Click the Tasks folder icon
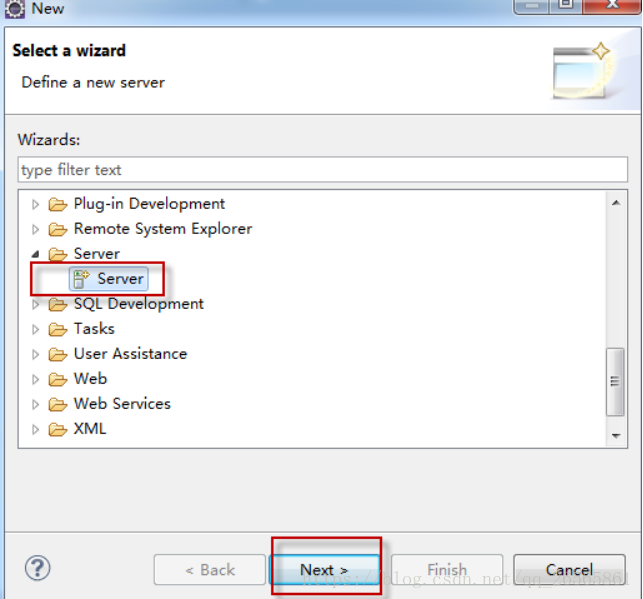Screen dimensions: 643x599 (x=57, y=329)
